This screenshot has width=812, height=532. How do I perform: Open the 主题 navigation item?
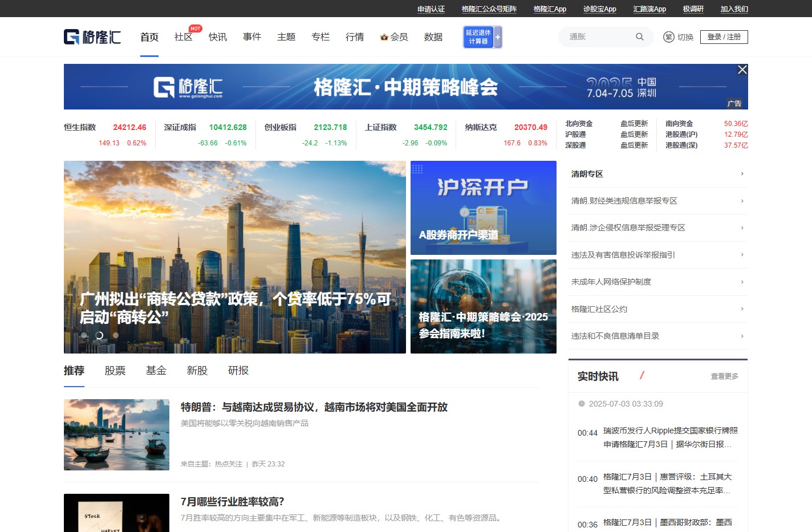pyautogui.click(x=286, y=37)
